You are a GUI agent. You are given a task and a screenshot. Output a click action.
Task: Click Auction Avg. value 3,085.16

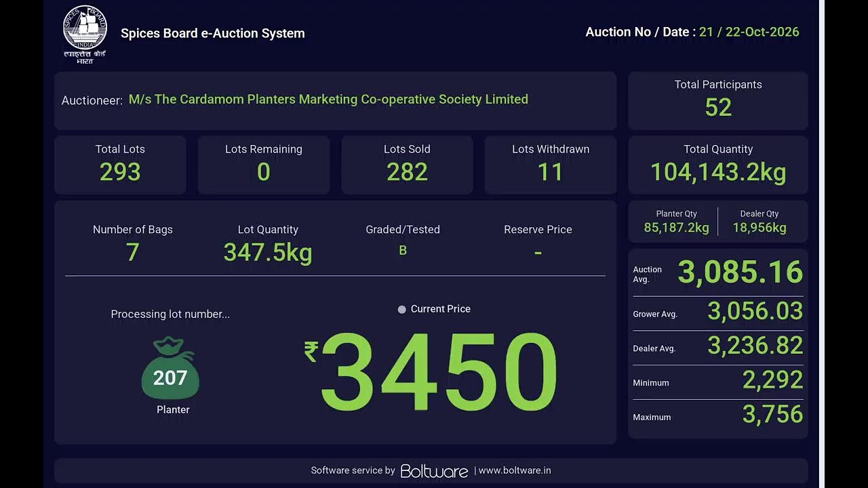click(741, 272)
